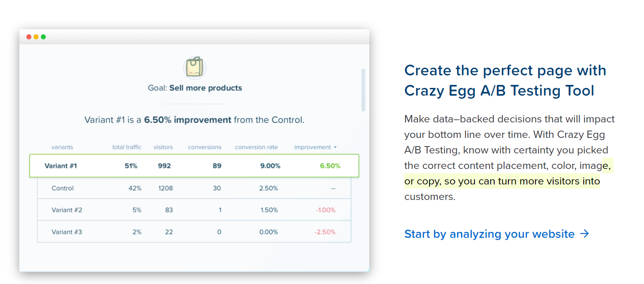Viewport: 644px width, 284px height.
Task: Click the red close window dot
Action: (x=29, y=37)
